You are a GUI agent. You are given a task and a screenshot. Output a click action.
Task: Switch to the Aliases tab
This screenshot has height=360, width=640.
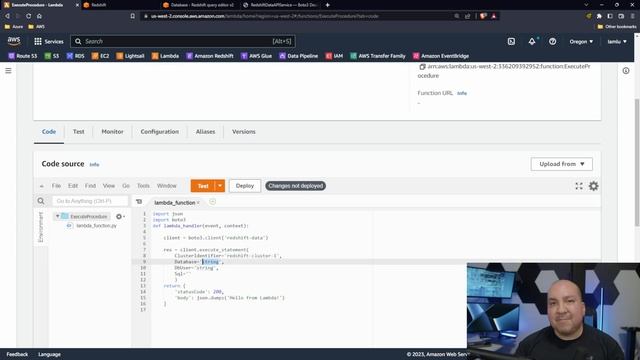tap(205, 132)
